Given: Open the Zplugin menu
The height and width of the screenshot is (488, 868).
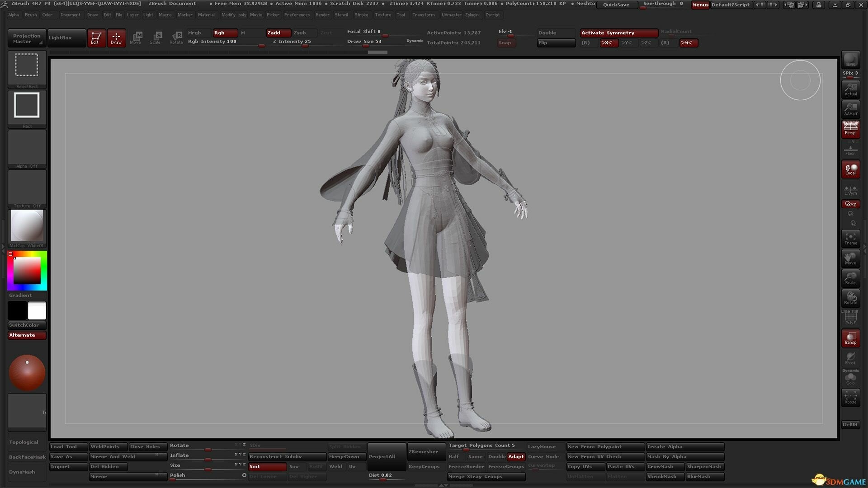Looking at the screenshot, I should point(472,15).
